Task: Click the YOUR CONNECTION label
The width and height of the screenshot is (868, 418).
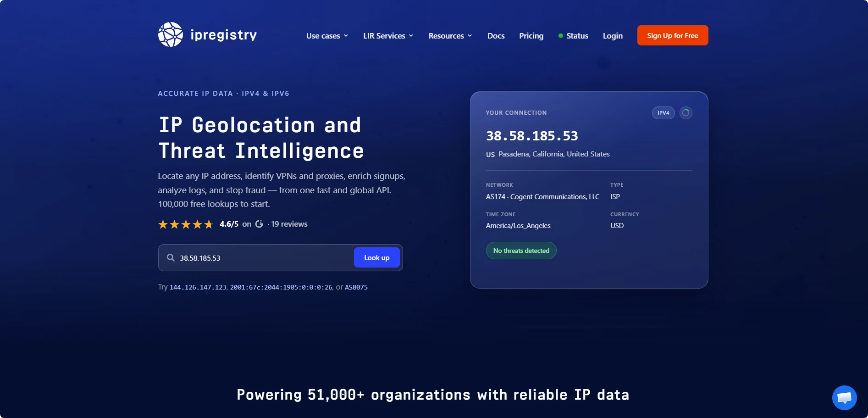Action: 516,113
